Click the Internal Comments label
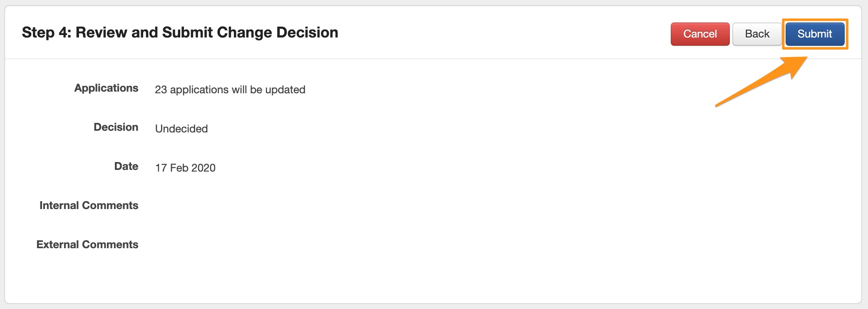 click(x=89, y=205)
